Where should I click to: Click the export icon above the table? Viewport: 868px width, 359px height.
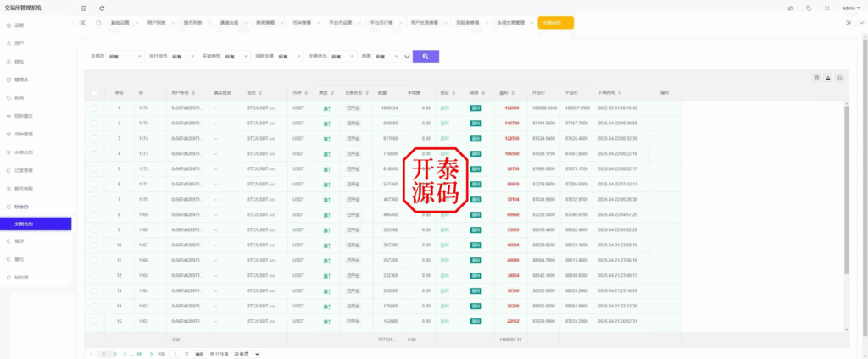coord(828,78)
